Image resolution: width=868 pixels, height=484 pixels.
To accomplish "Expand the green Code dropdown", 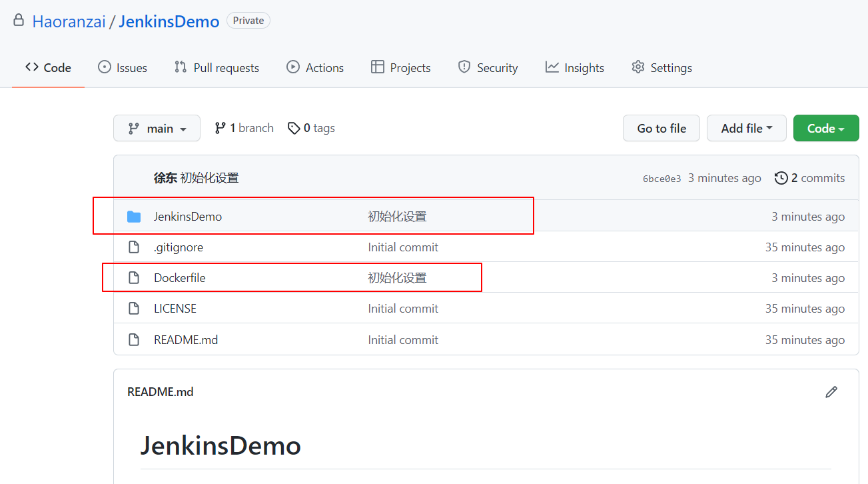I will tap(826, 128).
